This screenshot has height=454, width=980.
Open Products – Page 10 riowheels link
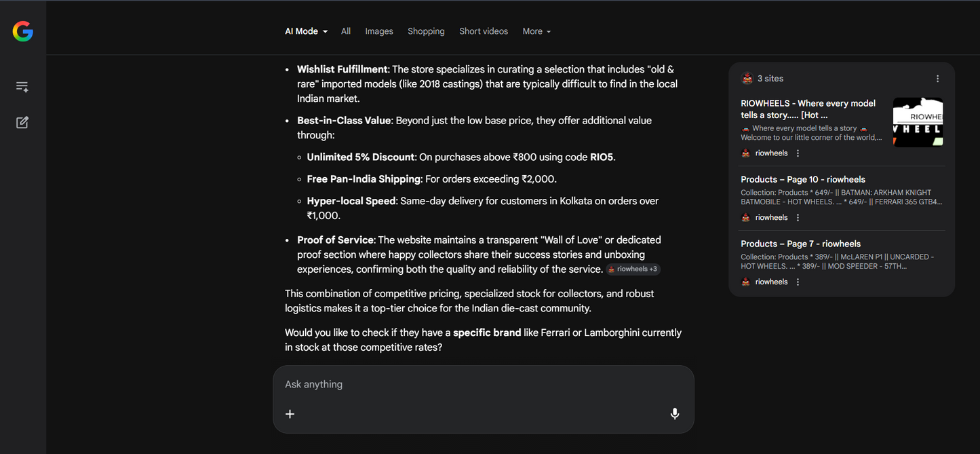pos(803,180)
